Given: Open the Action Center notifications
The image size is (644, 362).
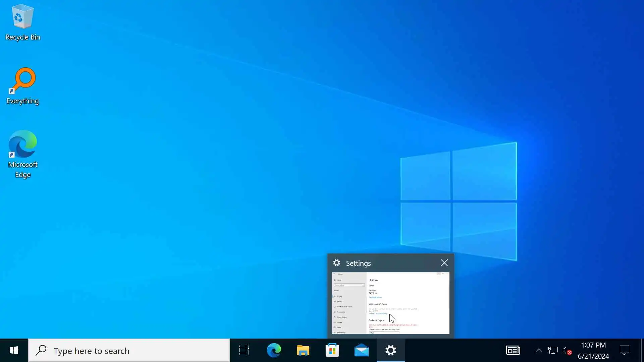Looking at the screenshot, I should 624,350.
